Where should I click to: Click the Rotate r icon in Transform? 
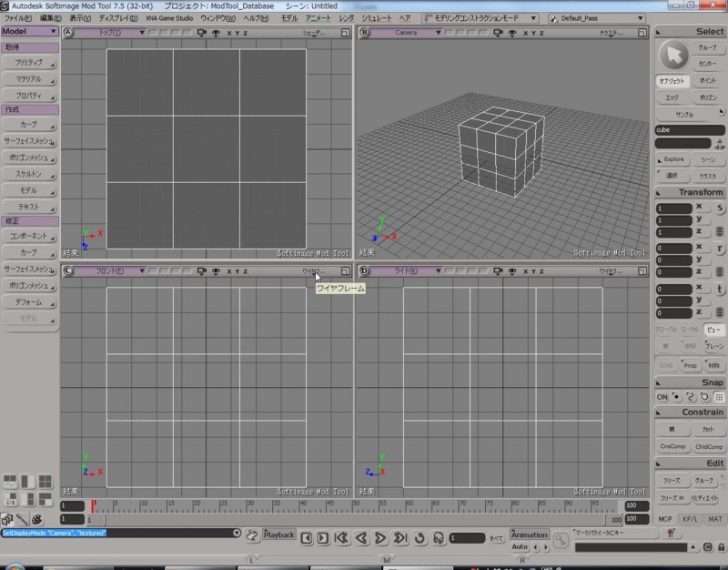click(720, 249)
